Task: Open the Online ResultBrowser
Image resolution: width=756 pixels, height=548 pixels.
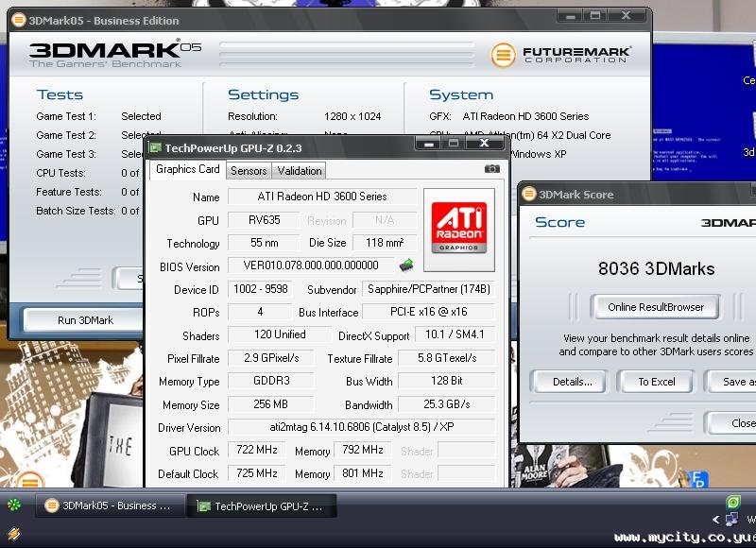Action: 655,307
